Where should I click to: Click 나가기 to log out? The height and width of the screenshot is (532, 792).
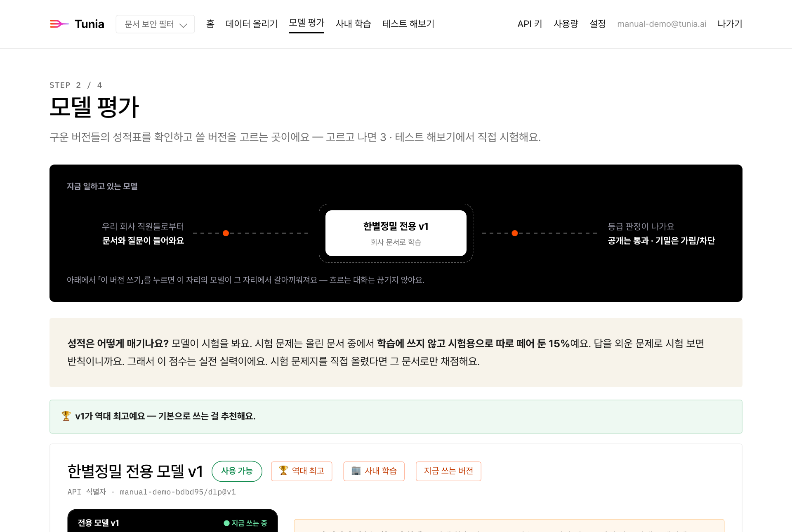tap(730, 24)
